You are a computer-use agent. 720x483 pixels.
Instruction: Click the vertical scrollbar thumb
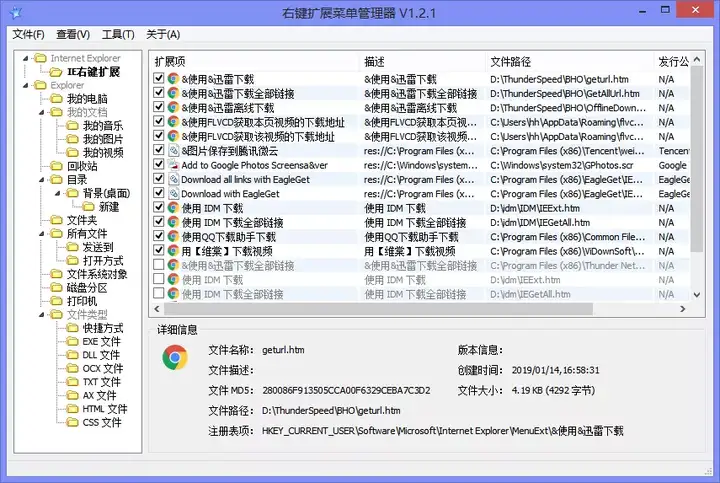[697, 159]
